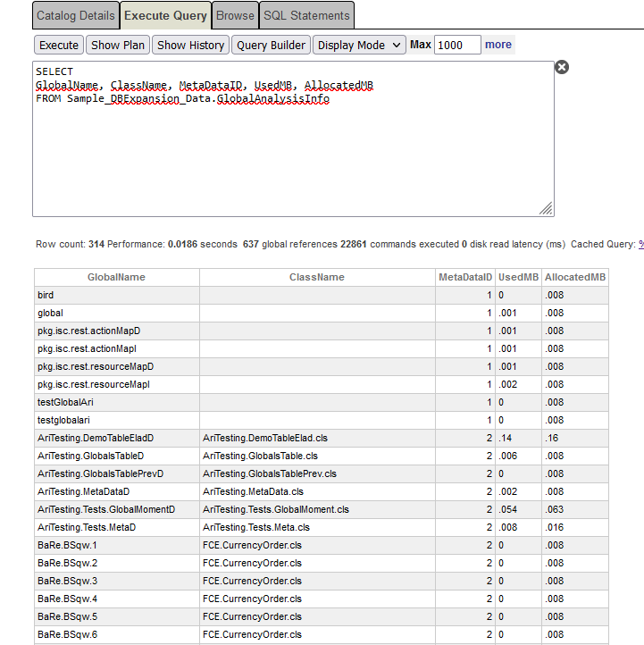Click the Row count 314 status text
Viewport: 644px width, 645px height.
pos(70,245)
